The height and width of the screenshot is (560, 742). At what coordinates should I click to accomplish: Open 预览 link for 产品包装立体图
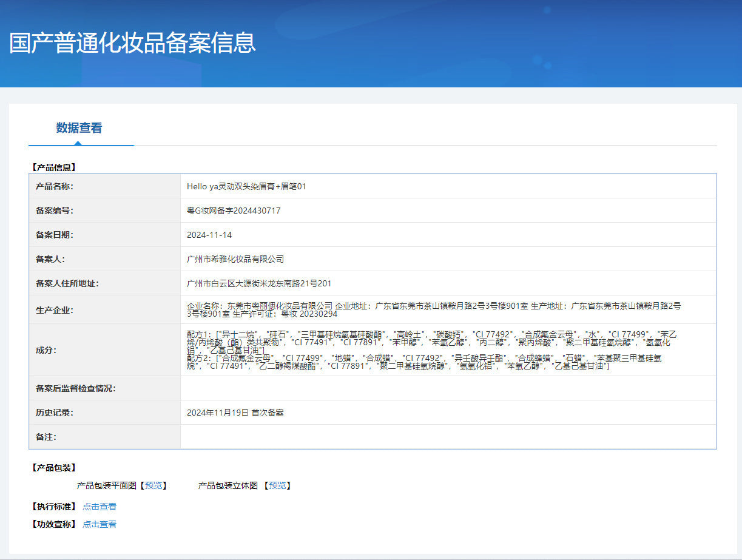(x=278, y=485)
